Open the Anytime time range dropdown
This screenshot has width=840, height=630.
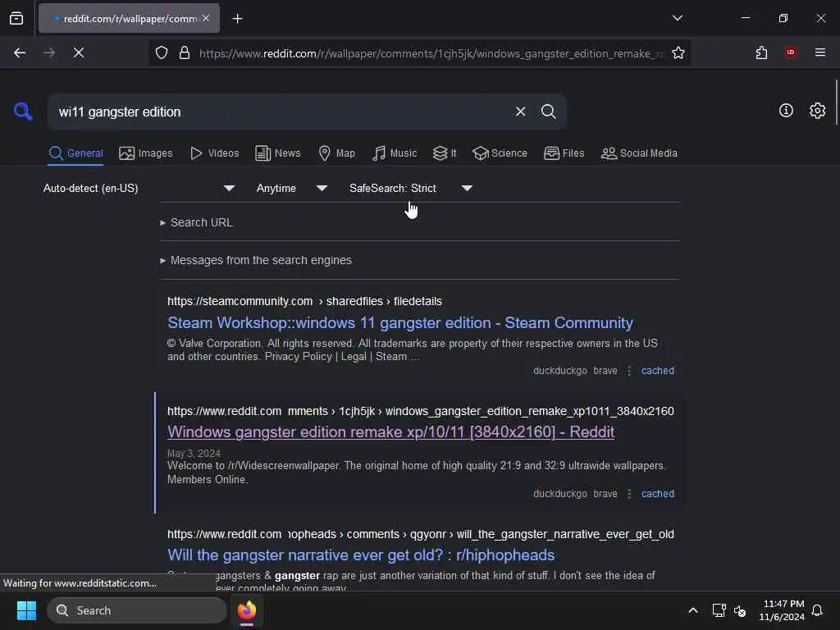(x=291, y=188)
